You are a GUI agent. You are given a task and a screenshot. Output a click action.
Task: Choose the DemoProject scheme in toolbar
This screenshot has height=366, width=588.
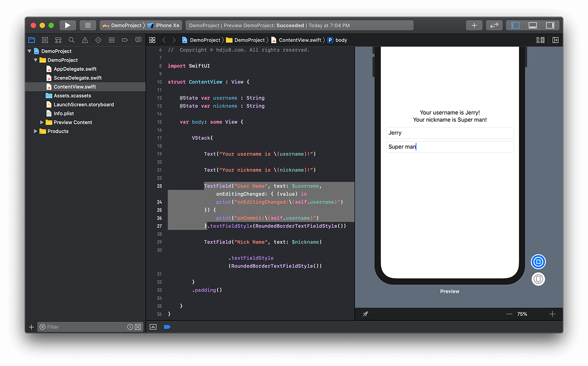point(122,25)
